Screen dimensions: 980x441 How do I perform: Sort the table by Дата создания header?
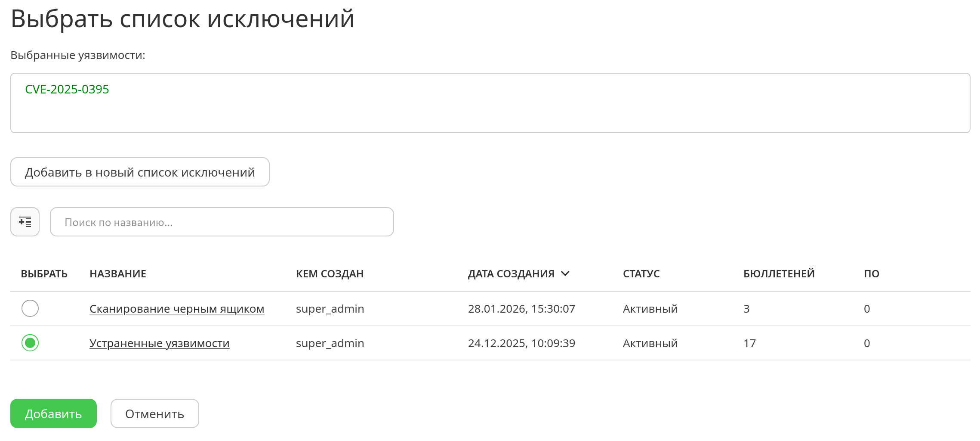511,273
